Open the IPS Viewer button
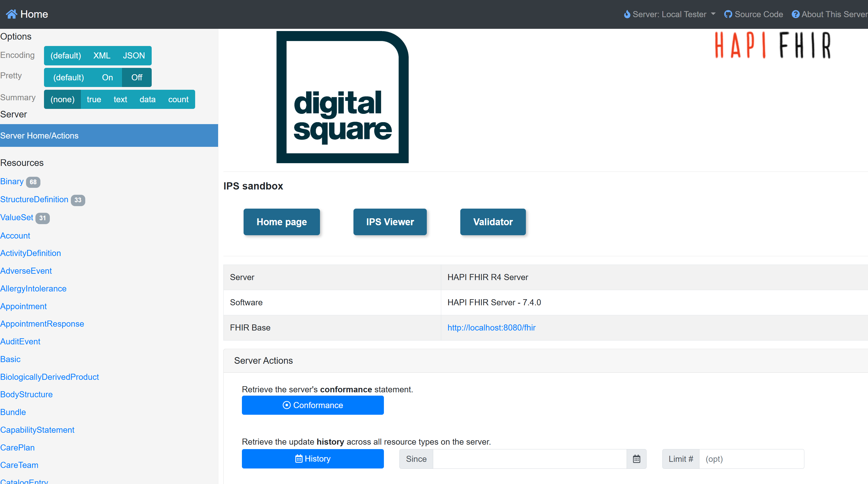This screenshot has width=868, height=484. [390, 222]
